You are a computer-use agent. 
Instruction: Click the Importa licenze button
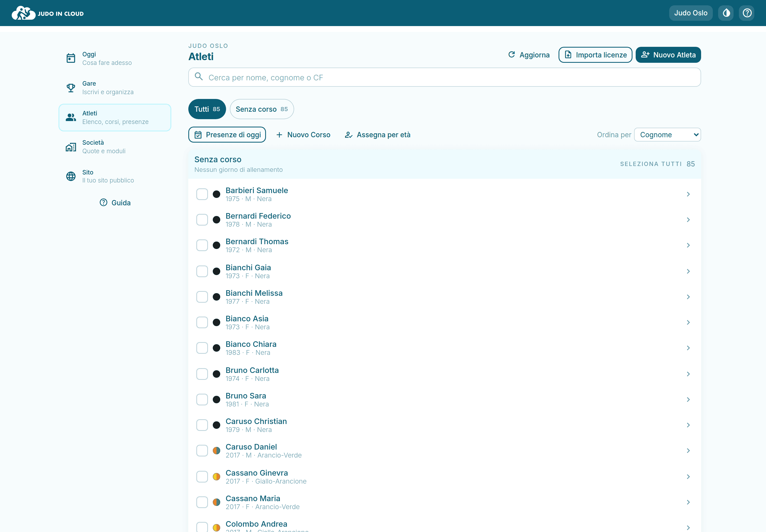pos(595,55)
